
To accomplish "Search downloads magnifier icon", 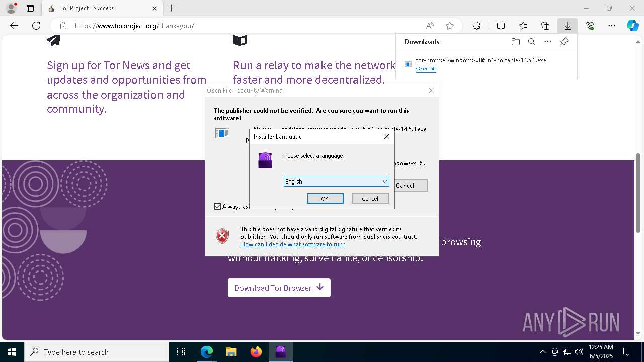I will [x=532, y=42].
